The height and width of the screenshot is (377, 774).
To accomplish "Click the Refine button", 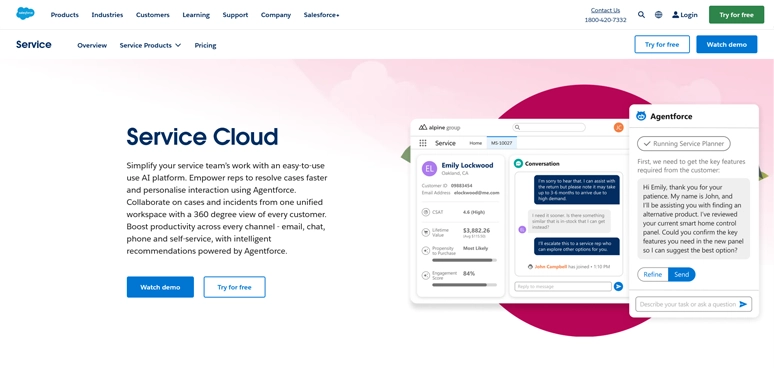I will click(x=653, y=274).
